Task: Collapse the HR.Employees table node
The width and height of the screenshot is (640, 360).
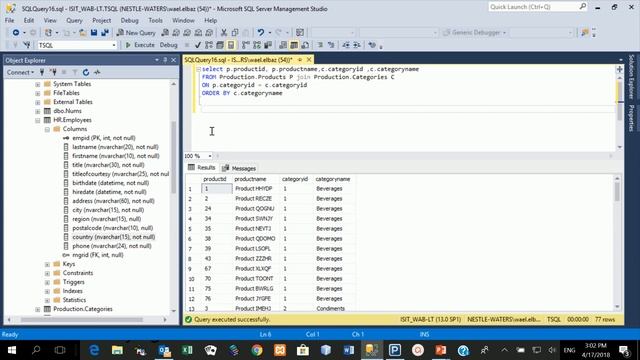Action: coord(38,120)
